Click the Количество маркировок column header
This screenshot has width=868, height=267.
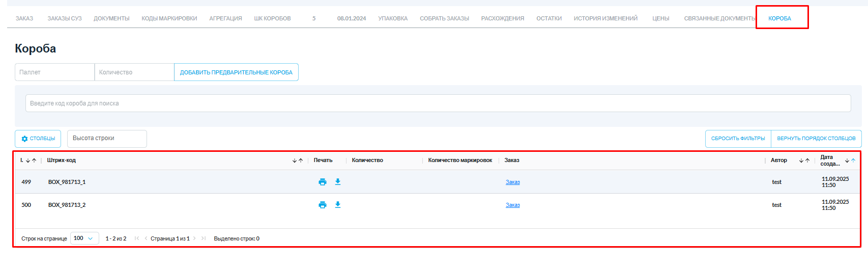click(x=460, y=161)
